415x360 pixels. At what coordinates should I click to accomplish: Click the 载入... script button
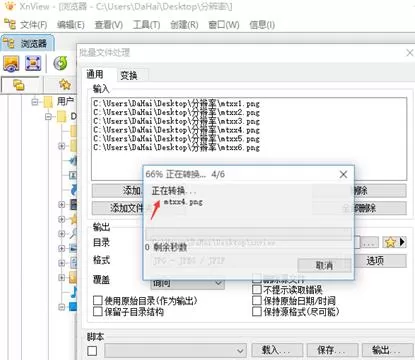click(276, 350)
